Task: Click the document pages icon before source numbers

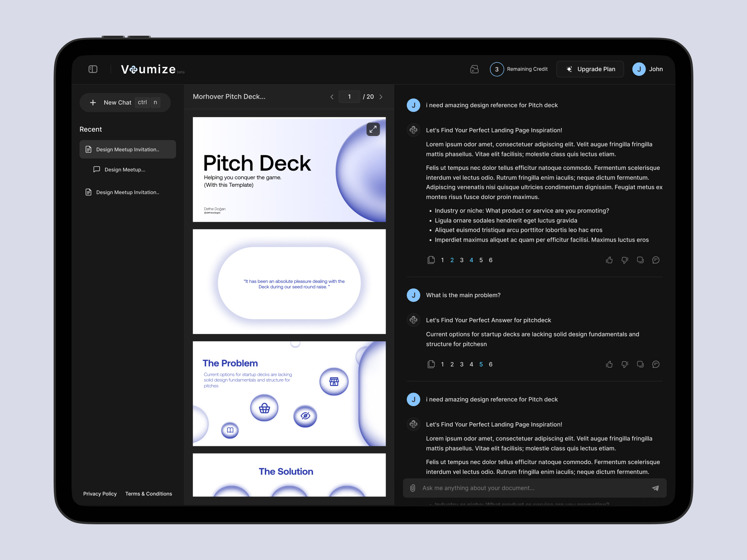Action: (x=431, y=260)
